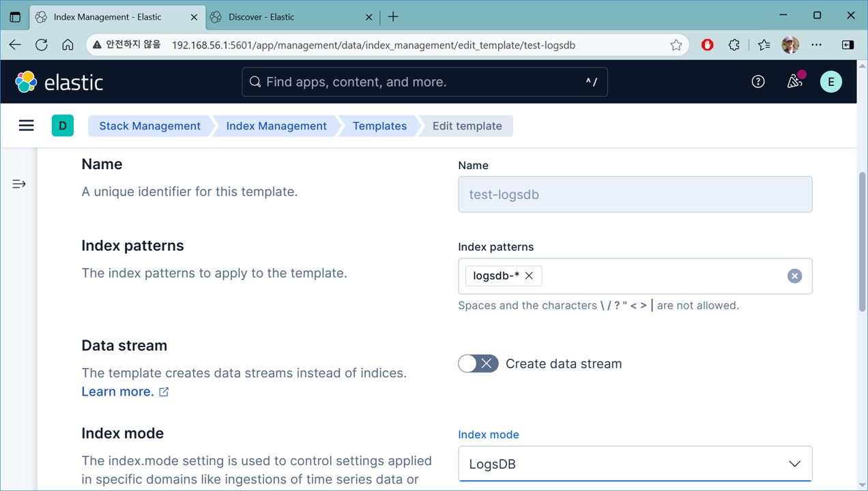Remove the logsdb-* pattern badge

pyautogui.click(x=529, y=276)
